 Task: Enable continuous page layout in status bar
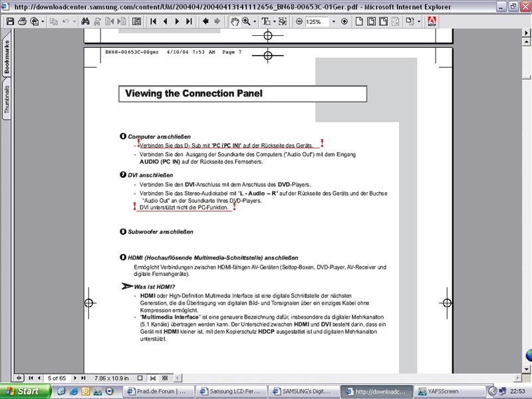[x=152, y=378]
